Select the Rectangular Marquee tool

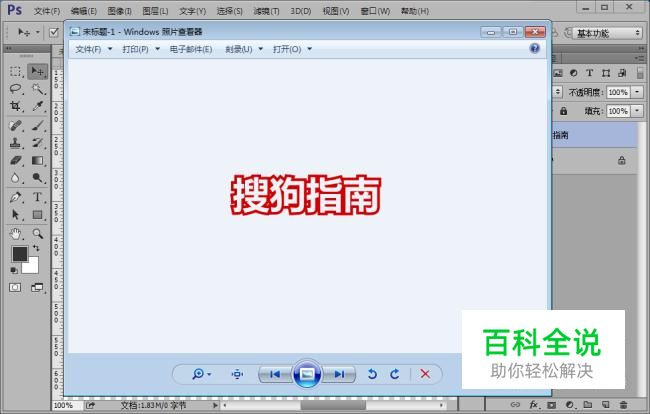pos(15,71)
